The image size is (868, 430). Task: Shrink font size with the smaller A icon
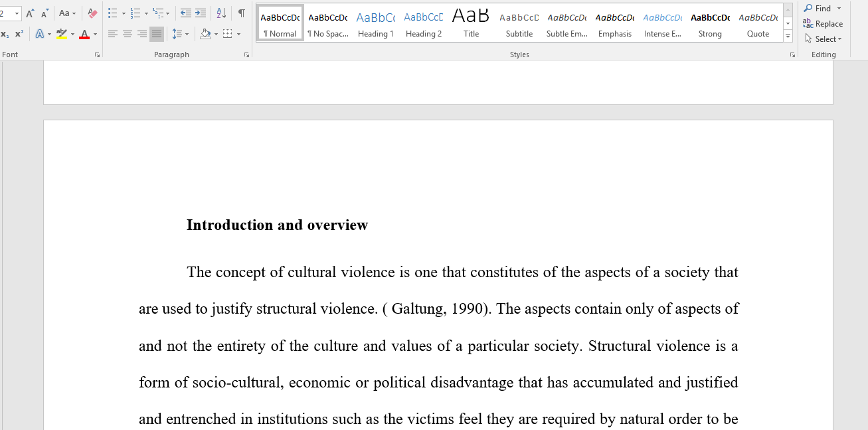click(x=45, y=13)
